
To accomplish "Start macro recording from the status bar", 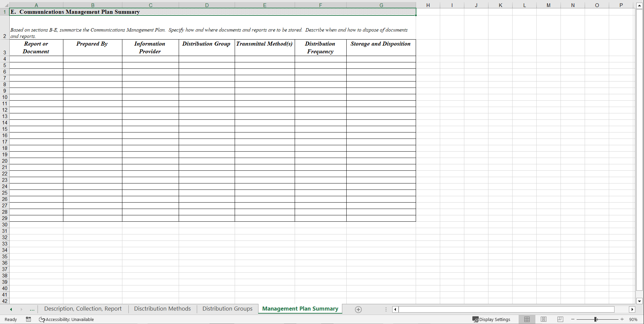I will [x=28, y=319].
